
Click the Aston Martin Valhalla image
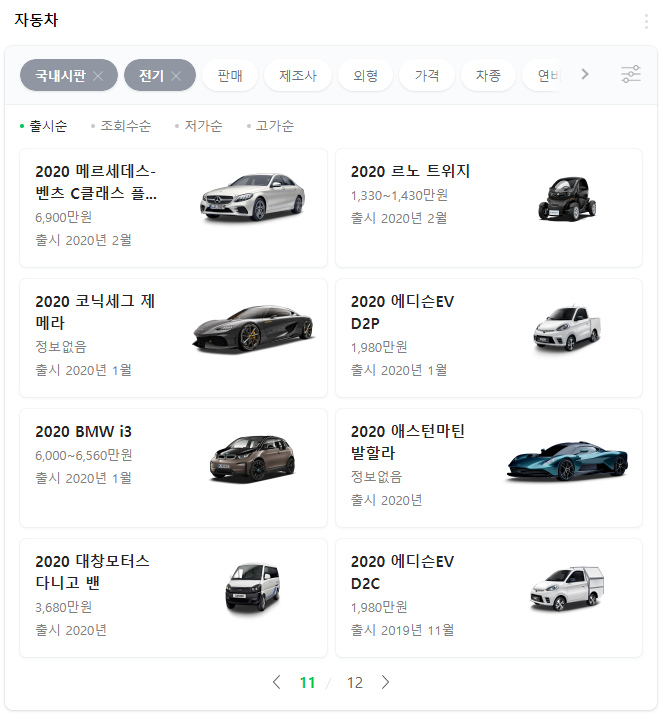tap(567, 461)
